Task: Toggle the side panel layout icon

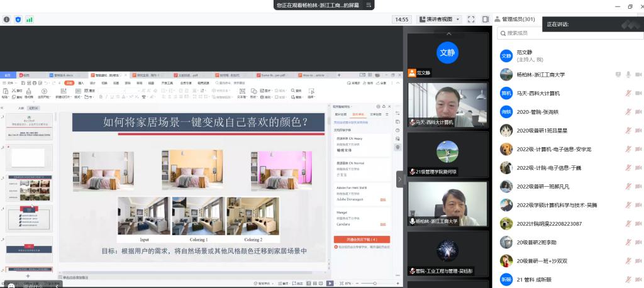Action: click(486, 19)
